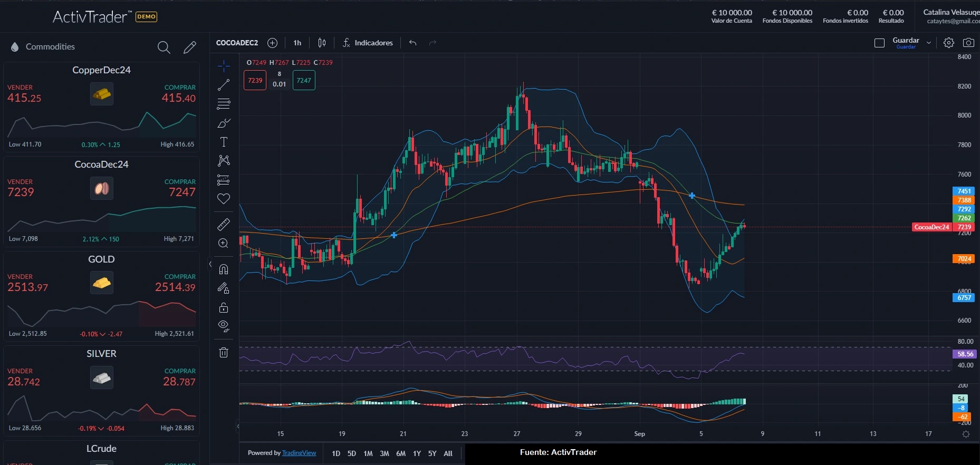Toggle lock all drawing tools

point(224,307)
